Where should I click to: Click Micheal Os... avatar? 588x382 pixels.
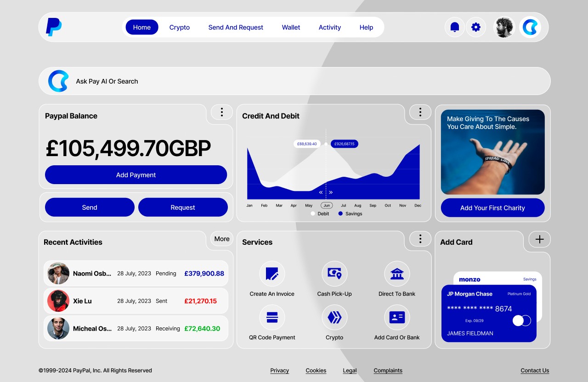tap(58, 328)
